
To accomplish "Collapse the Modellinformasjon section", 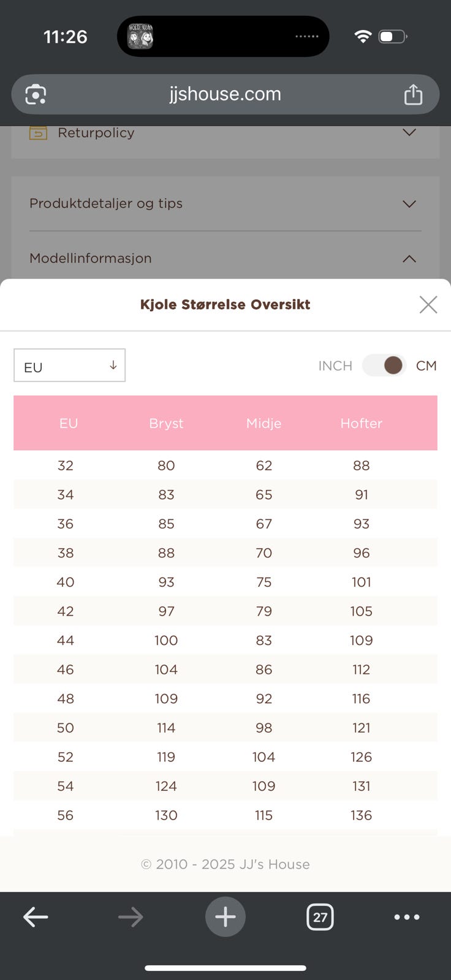I will [409, 258].
